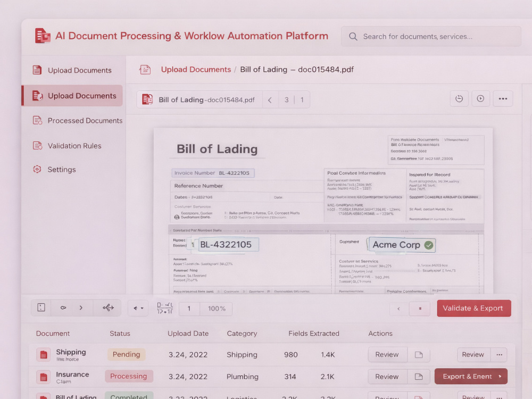Click the Processing status badge
This screenshot has height=399, width=532.
pos(129,376)
